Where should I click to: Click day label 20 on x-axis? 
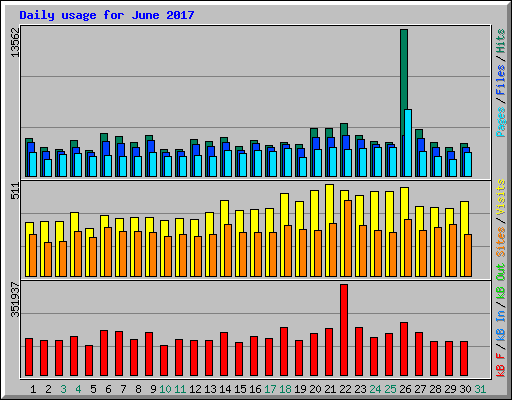[x=315, y=389]
